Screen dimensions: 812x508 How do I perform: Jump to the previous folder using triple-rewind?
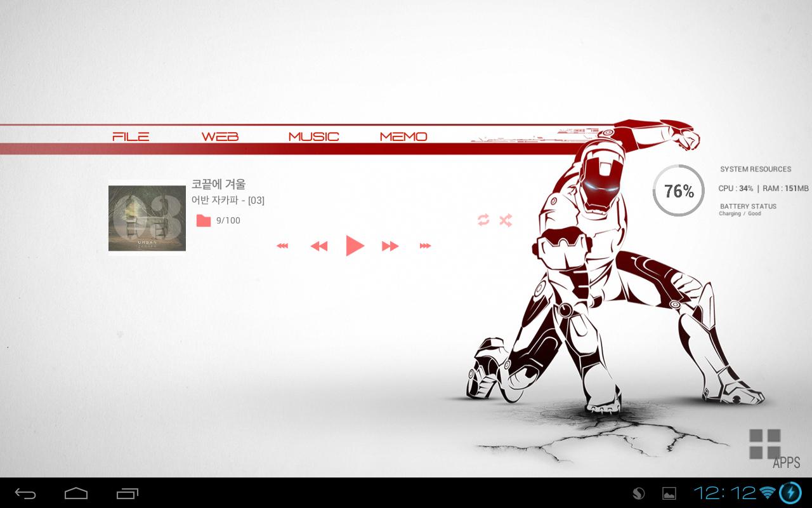pyautogui.click(x=283, y=246)
